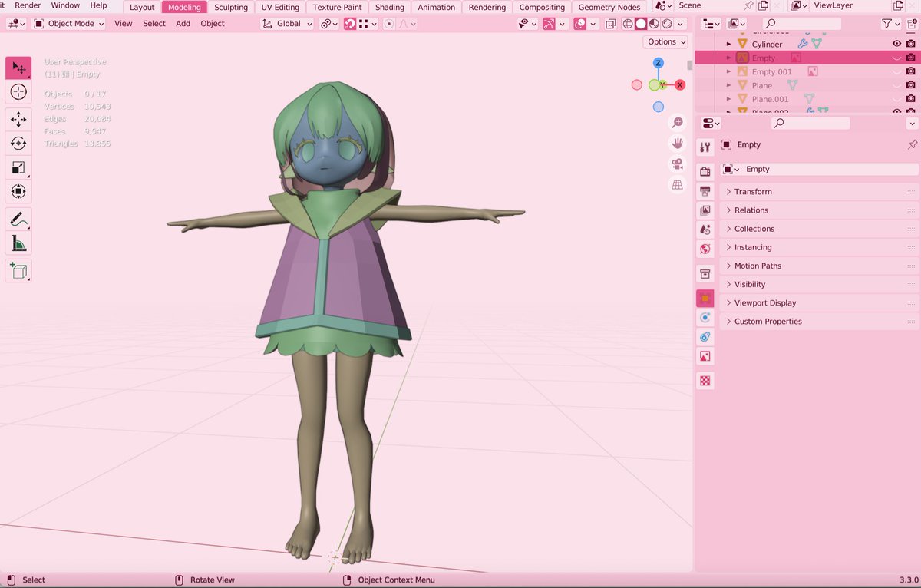Select the Measure tool
The width and height of the screenshot is (921, 588).
(18, 244)
